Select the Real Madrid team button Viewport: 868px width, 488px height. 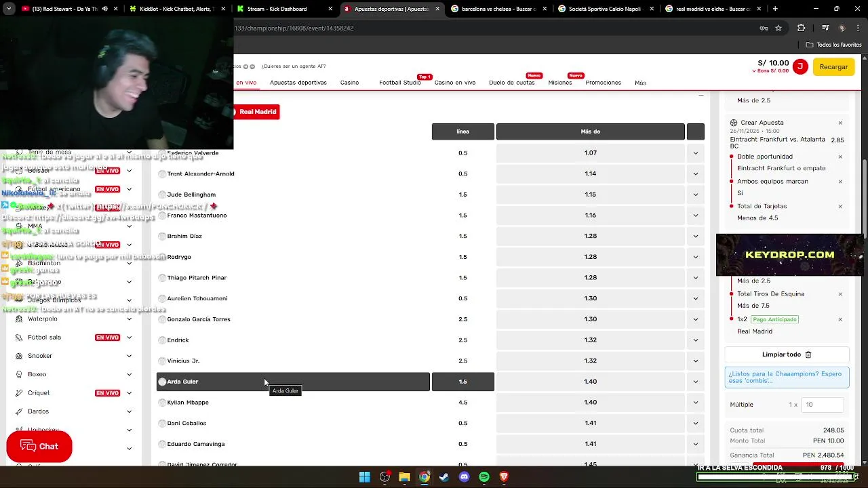(x=256, y=112)
